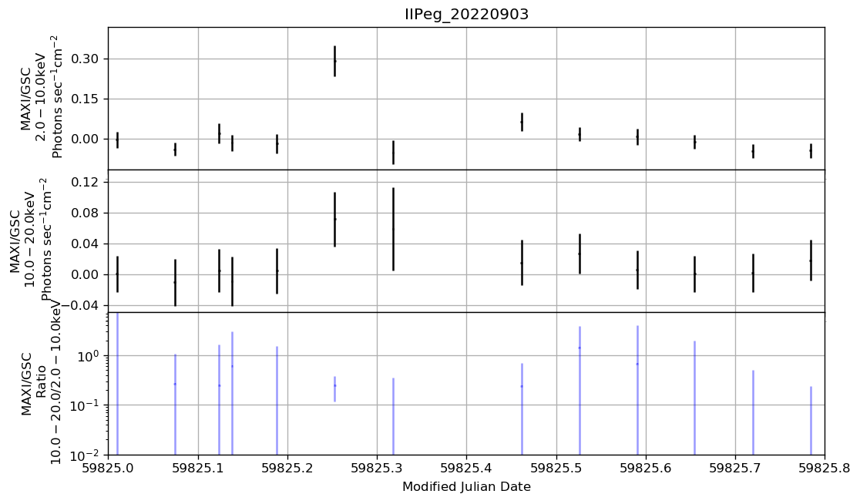Select the highest data point in middle panel near 59825.25

[x=334, y=220]
